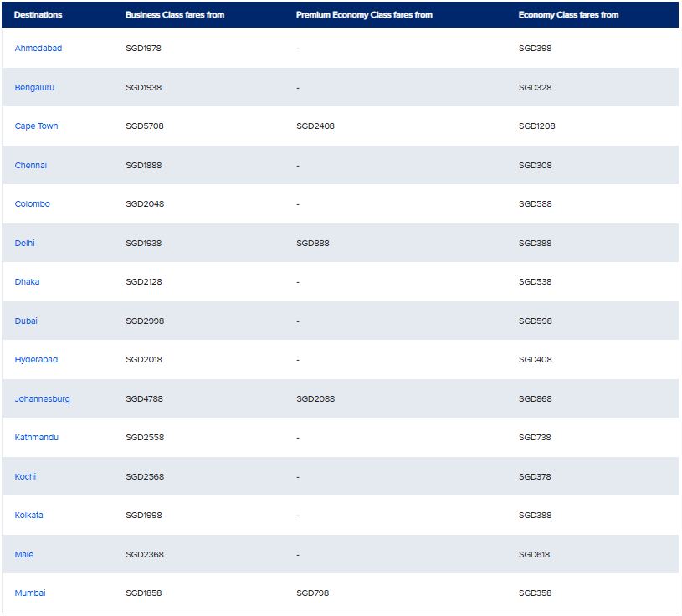682x616 pixels.
Task: Select Kochi economy fare SGD378
Action: point(535,477)
